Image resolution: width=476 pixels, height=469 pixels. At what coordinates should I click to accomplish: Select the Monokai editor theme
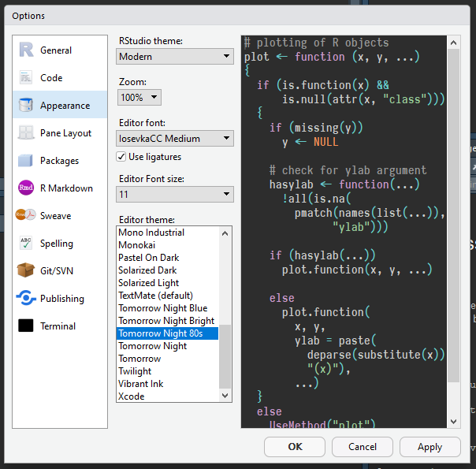click(168, 245)
